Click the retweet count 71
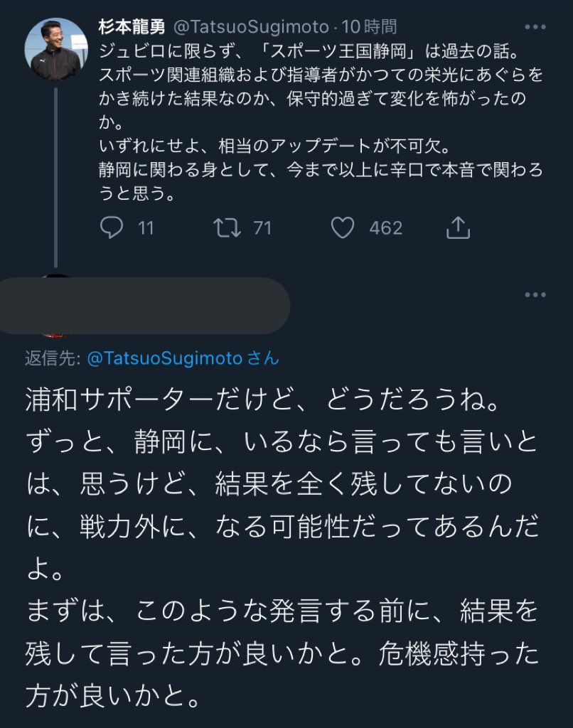This screenshot has width=573, height=728. coord(262,228)
